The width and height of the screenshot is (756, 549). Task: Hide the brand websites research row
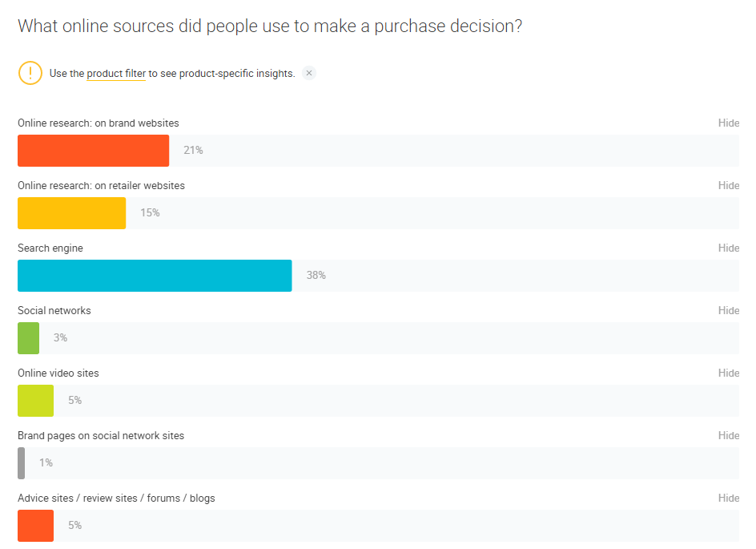pyautogui.click(x=728, y=123)
